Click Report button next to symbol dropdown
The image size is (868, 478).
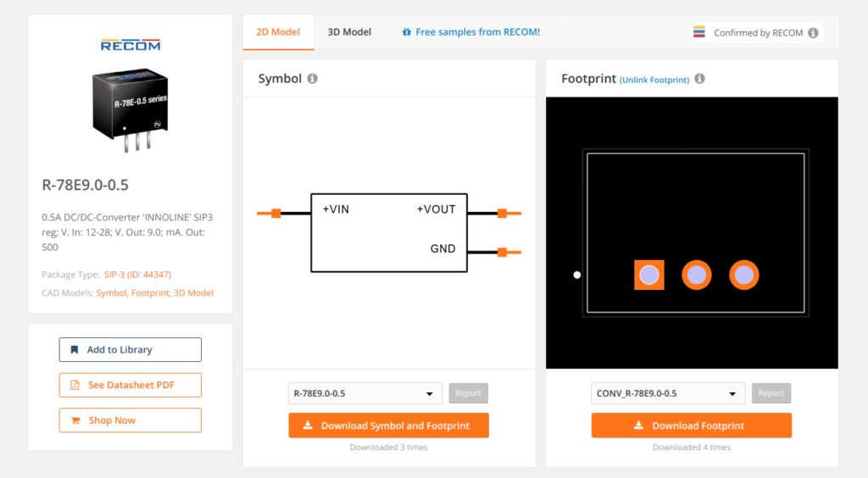tap(468, 393)
